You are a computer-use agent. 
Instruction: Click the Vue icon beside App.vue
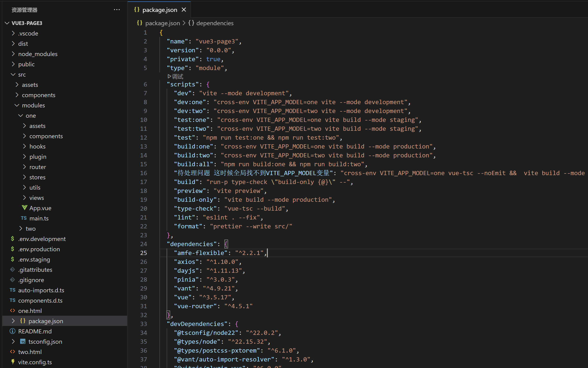click(x=24, y=208)
